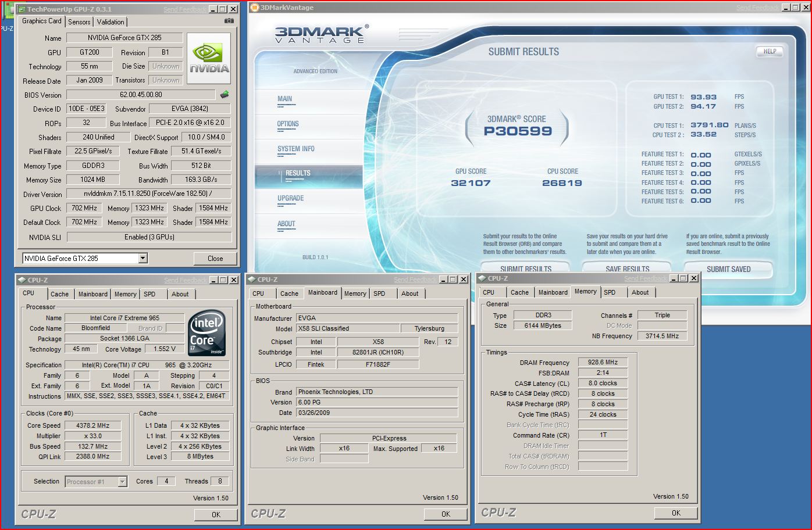This screenshot has width=812, height=530.
Task: Click the BIOS Version field 62.00.45.00.80
Action: (141, 94)
